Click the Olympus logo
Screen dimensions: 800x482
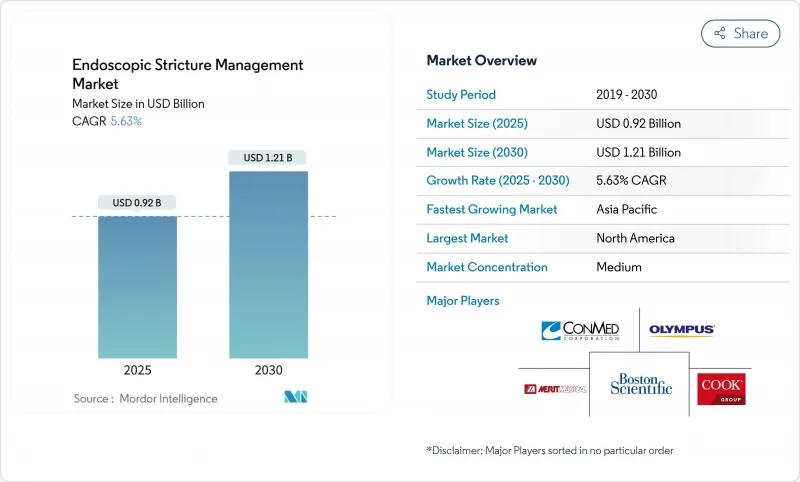[681, 330]
